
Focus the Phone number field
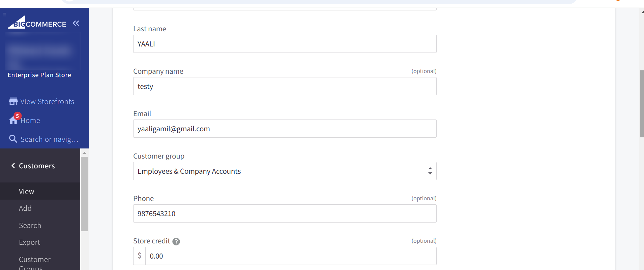285,213
